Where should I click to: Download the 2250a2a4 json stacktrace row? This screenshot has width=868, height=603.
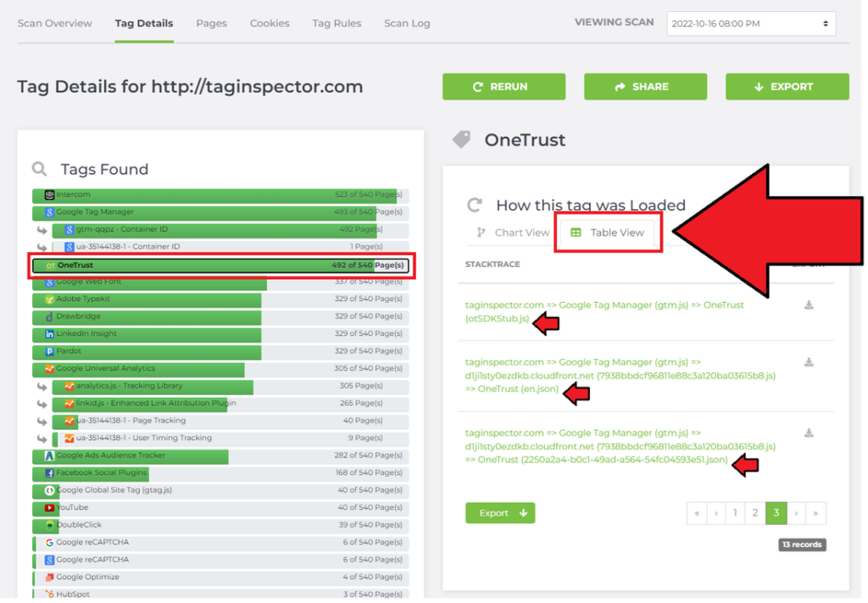[x=809, y=433]
